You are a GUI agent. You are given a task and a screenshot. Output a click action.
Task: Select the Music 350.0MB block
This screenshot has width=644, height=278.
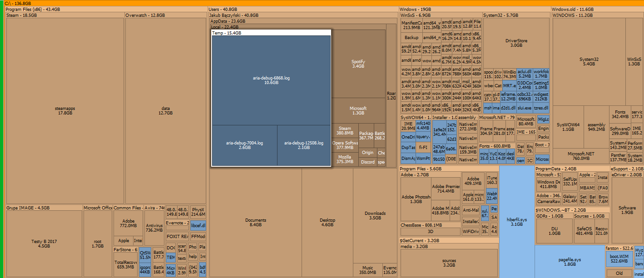[367, 270]
